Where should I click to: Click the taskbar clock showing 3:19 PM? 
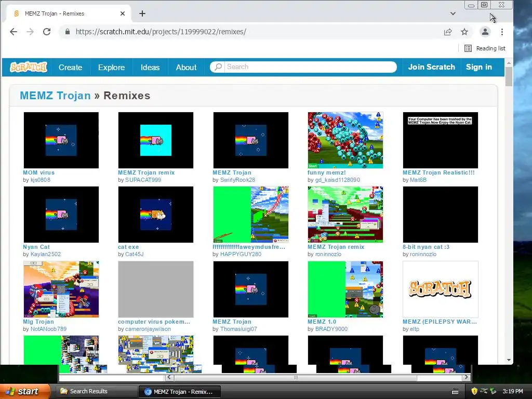click(x=513, y=391)
